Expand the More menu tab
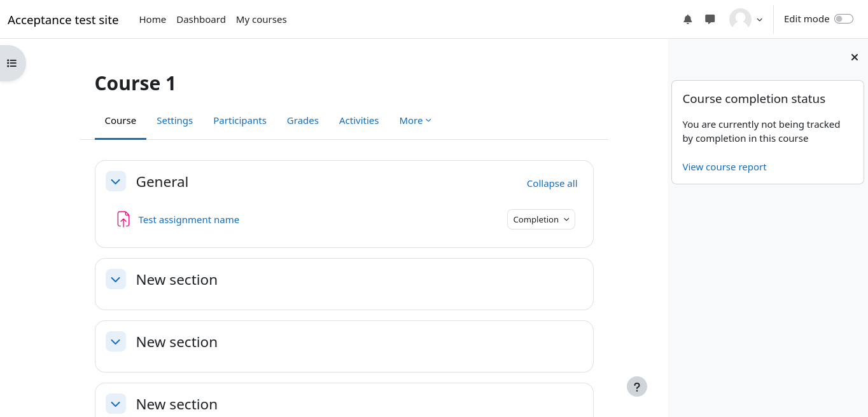The image size is (868, 417). [x=415, y=121]
